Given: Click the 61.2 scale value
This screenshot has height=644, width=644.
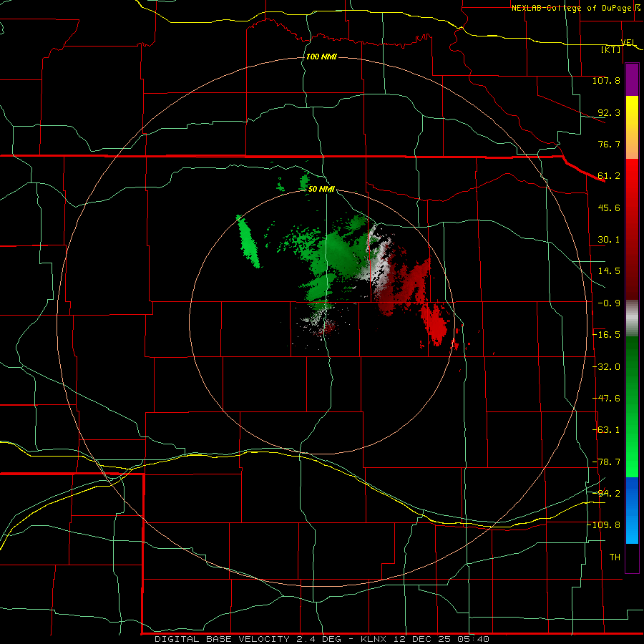Looking at the screenshot, I should [x=609, y=176].
